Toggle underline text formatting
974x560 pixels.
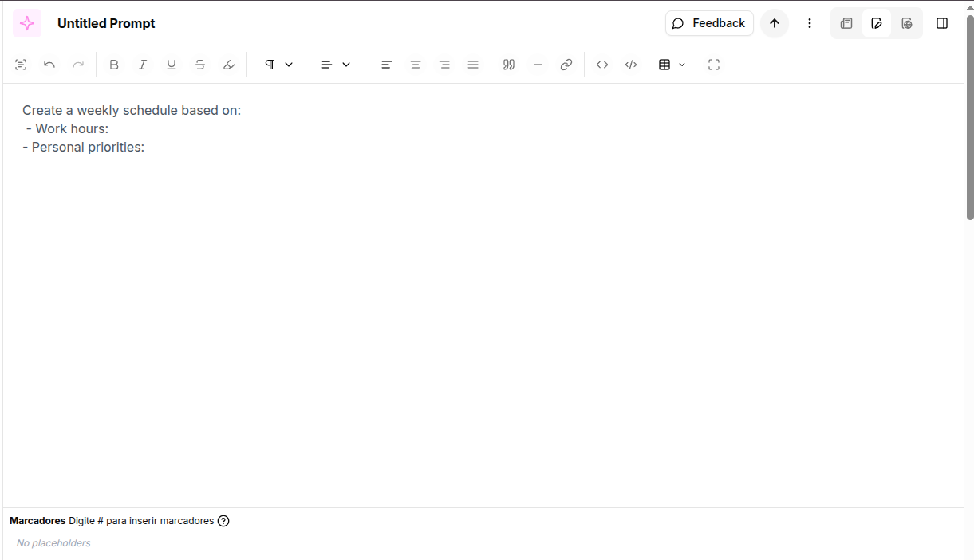172,65
